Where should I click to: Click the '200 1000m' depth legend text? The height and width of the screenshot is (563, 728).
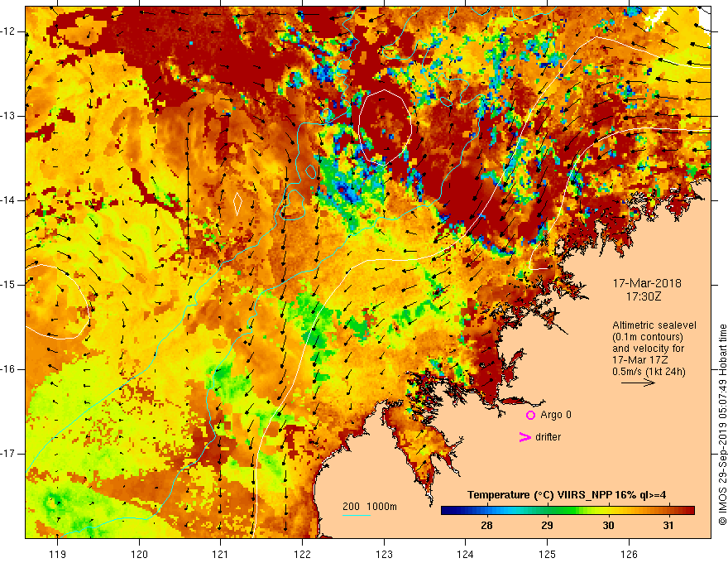(x=370, y=507)
